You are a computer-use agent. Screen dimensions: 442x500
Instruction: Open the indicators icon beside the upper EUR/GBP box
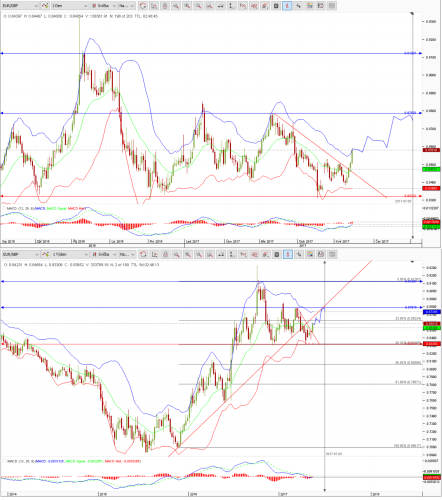pyautogui.click(x=45, y=6)
